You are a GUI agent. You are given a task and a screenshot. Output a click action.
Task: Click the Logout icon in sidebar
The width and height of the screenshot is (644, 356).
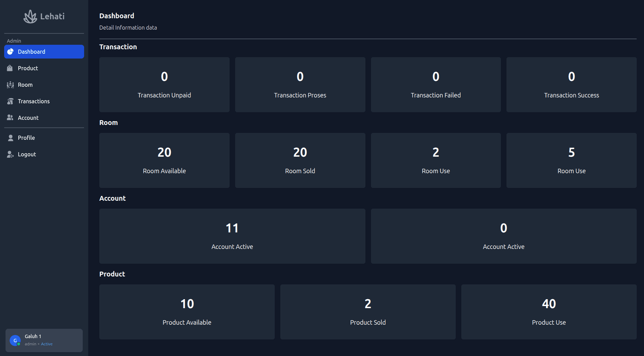10,154
